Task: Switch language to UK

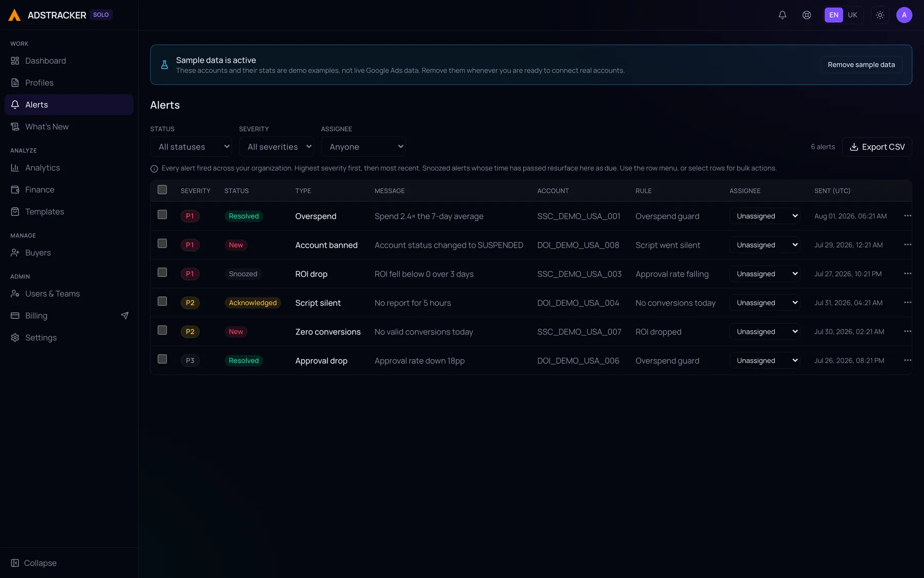Action: coord(853,15)
